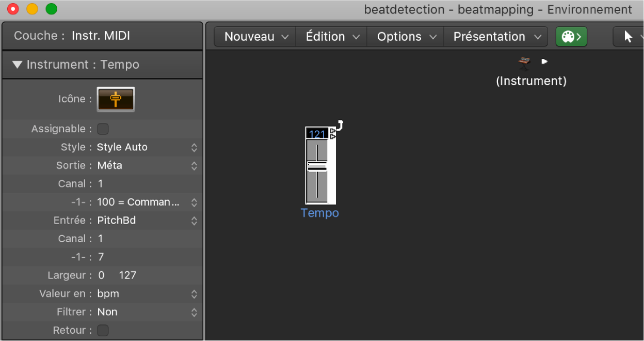
Task: Click the Tempo fader handle
Action: tap(317, 166)
